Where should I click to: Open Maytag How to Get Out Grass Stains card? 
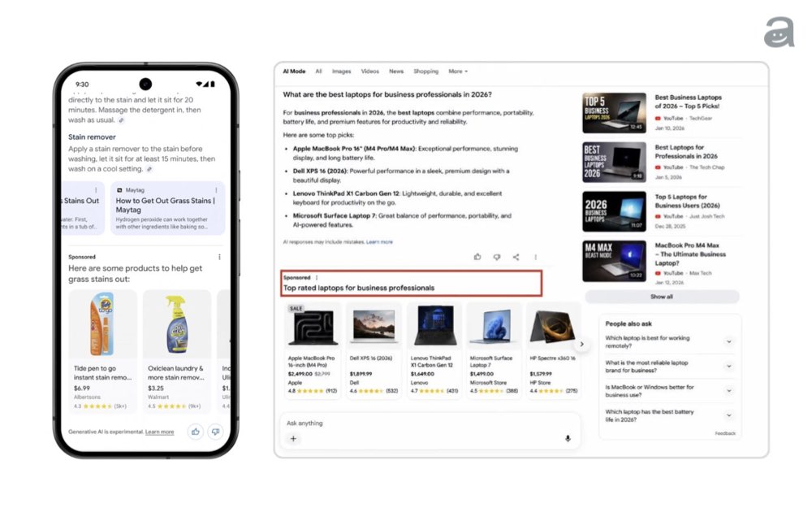coord(168,208)
